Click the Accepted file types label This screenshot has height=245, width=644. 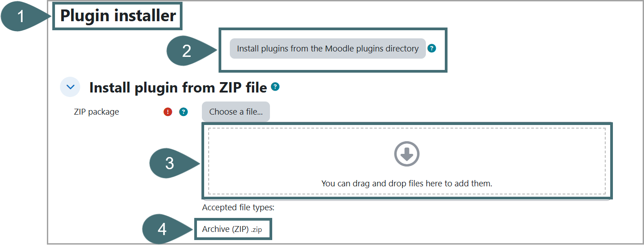coord(238,208)
